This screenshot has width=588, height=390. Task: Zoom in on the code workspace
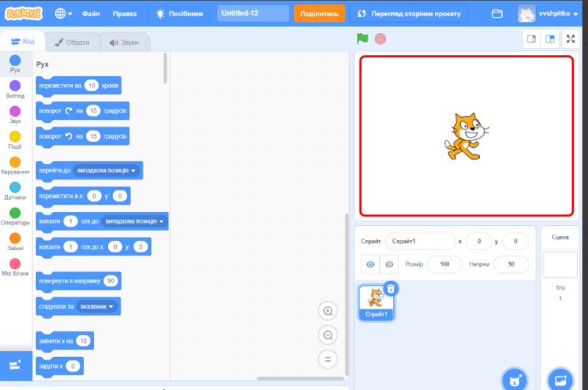click(327, 311)
